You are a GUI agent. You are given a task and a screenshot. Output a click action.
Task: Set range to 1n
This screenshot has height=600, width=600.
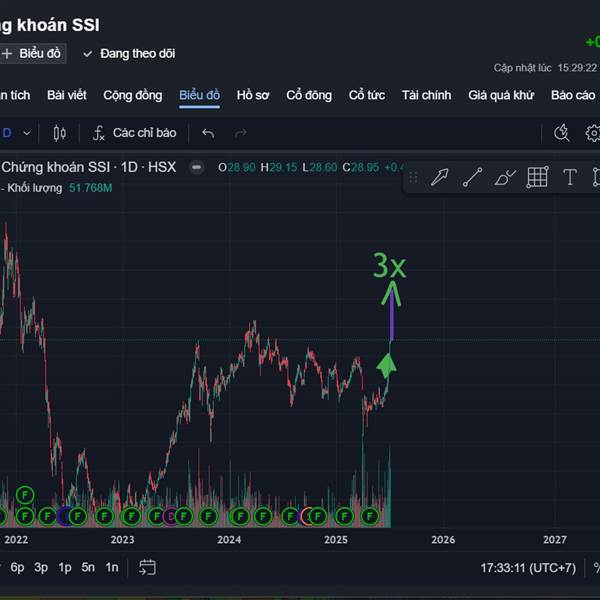pos(112,567)
